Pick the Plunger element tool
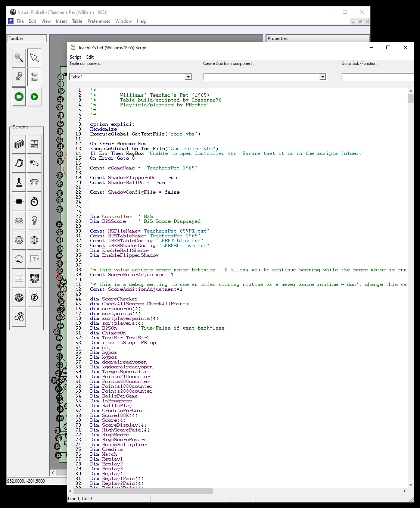 pos(19,182)
